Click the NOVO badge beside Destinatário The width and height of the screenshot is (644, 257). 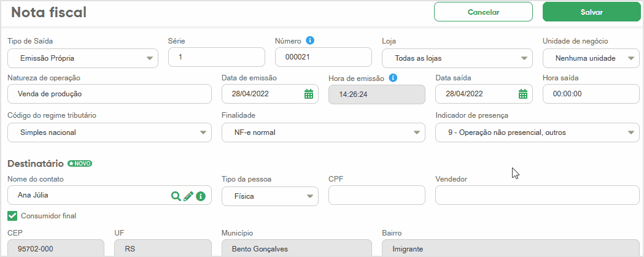point(80,164)
